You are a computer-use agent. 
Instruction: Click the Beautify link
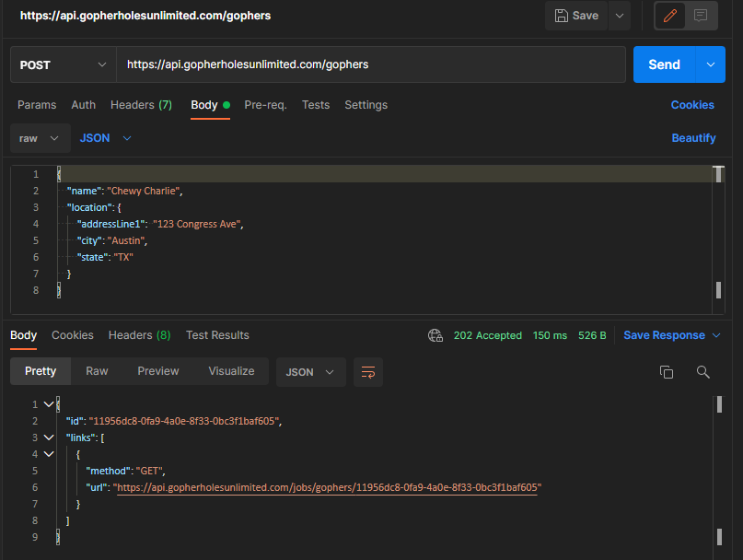coord(693,138)
